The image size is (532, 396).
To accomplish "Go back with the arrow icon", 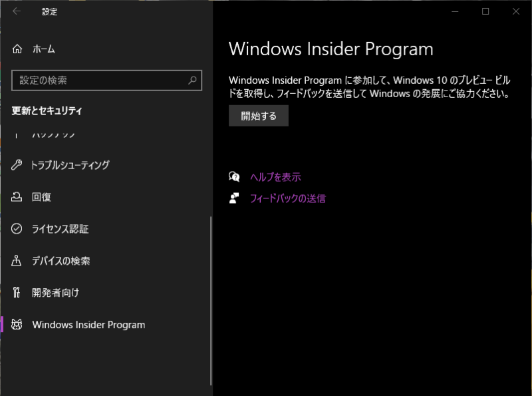I will coord(17,11).
